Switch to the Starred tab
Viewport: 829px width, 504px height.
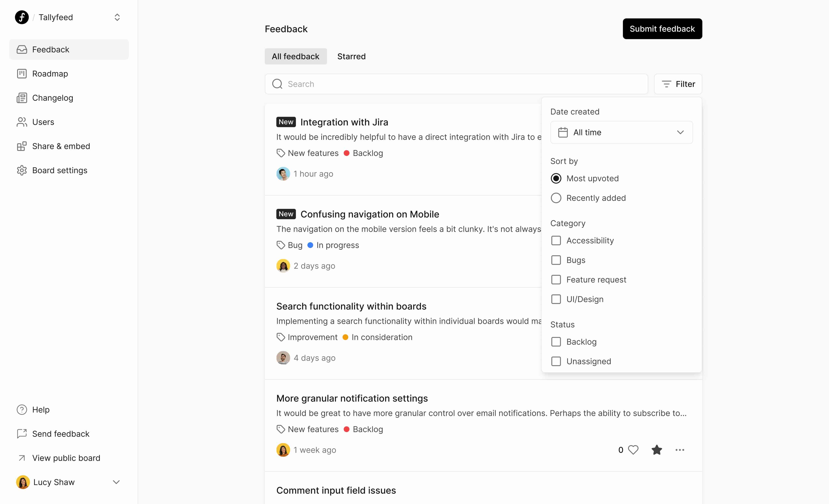351,57
